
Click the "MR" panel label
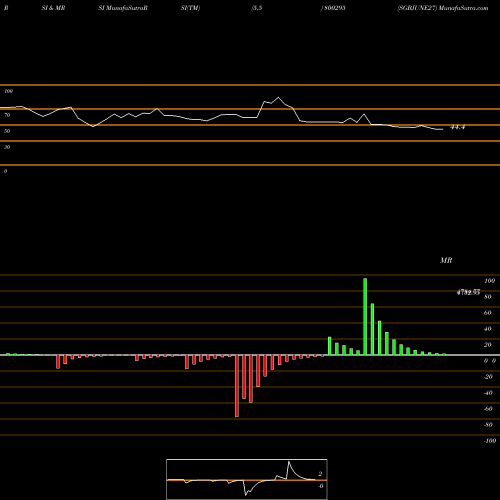coord(446,260)
